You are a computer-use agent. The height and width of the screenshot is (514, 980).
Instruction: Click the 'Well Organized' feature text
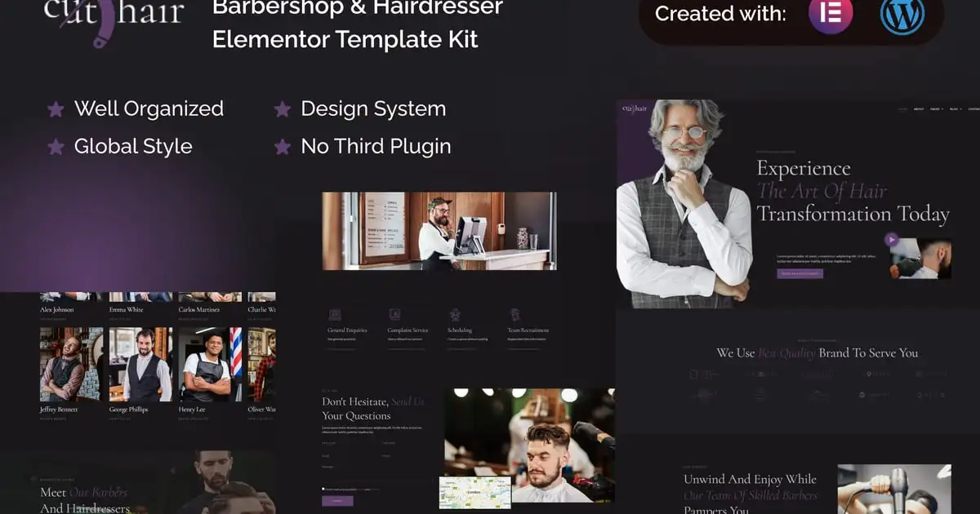(149, 109)
